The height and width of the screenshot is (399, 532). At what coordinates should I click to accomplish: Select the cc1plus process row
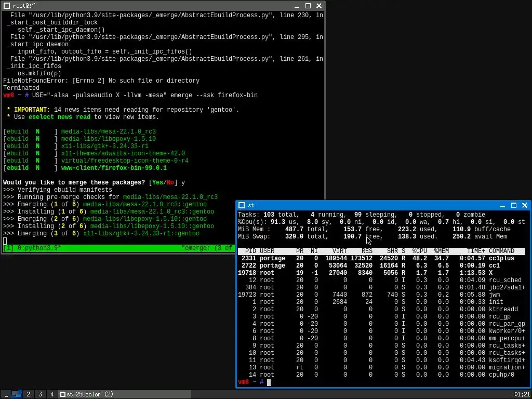381,259
